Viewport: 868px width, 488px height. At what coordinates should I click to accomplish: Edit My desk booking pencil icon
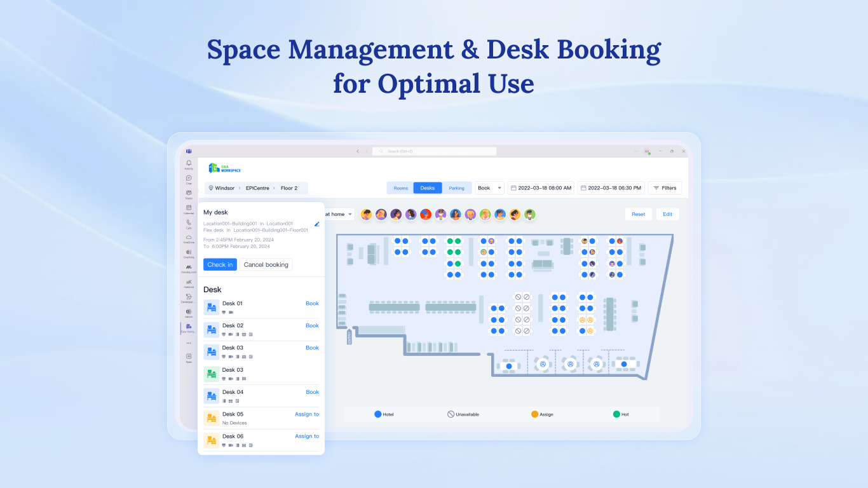[317, 224]
